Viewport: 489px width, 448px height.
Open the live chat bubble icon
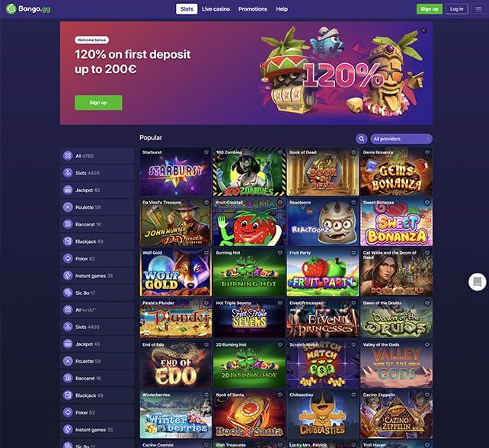pos(477,282)
